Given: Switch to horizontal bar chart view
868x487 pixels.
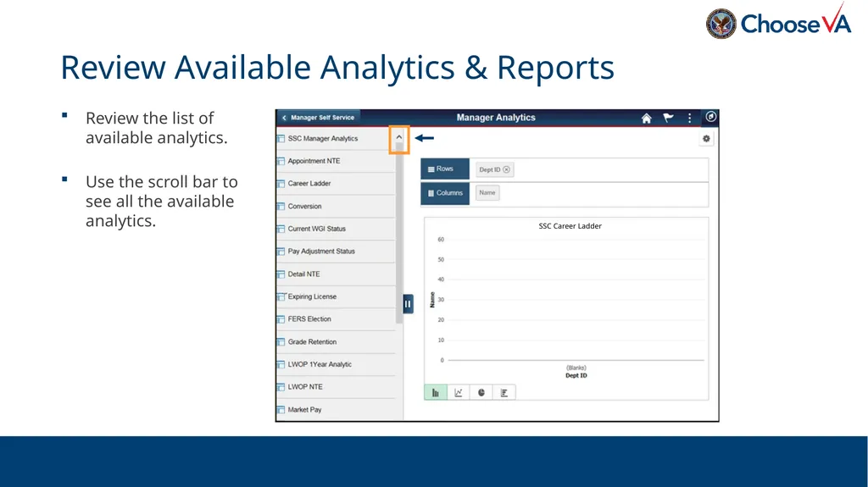Looking at the screenshot, I should 504,392.
